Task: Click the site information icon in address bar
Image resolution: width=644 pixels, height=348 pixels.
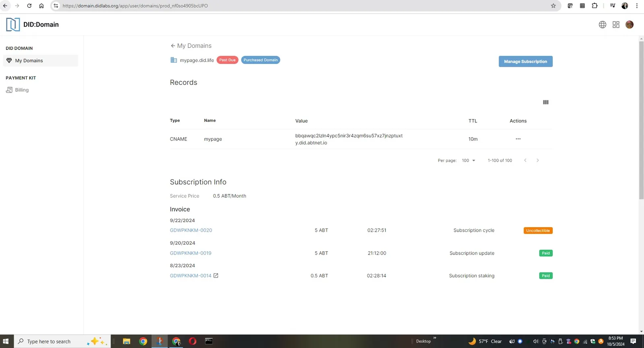Action: [56, 6]
